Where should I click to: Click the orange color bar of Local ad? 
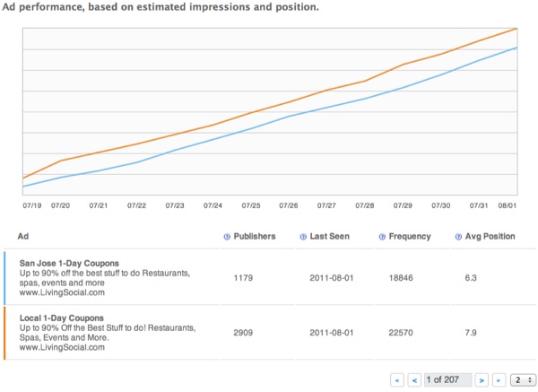pos(5,333)
